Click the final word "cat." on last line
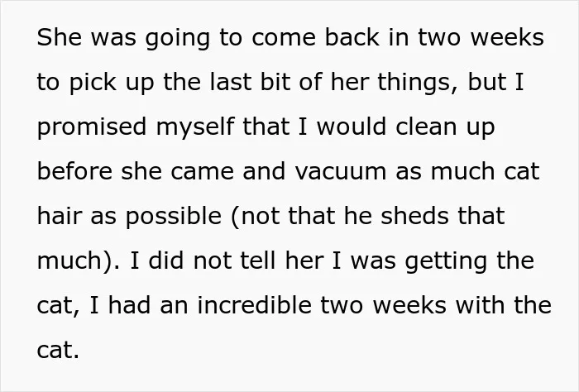The image size is (579, 392). click(x=58, y=350)
